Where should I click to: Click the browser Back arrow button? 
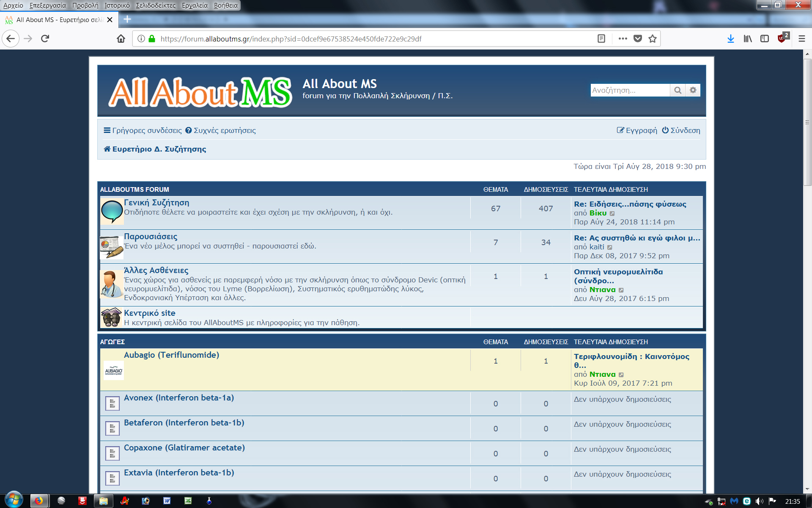point(11,39)
